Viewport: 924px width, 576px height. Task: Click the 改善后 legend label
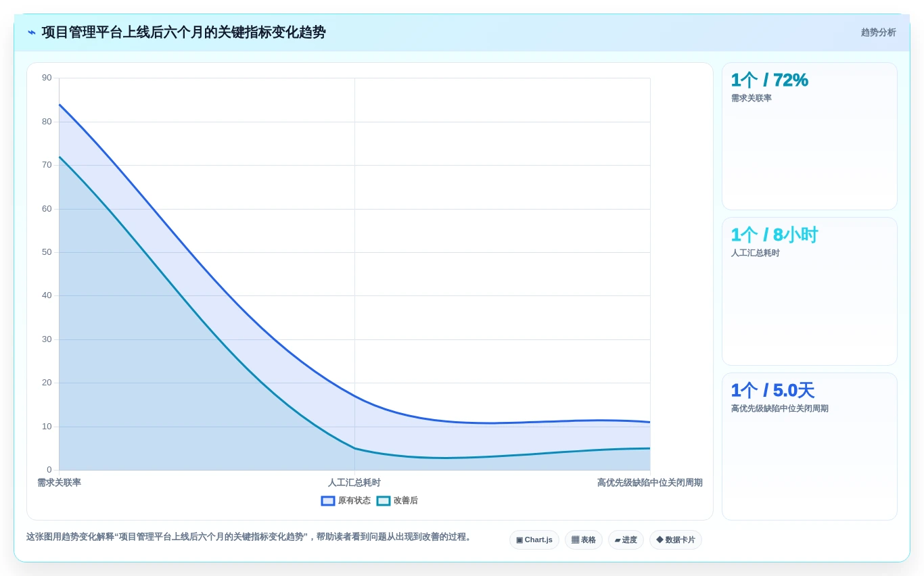406,501
